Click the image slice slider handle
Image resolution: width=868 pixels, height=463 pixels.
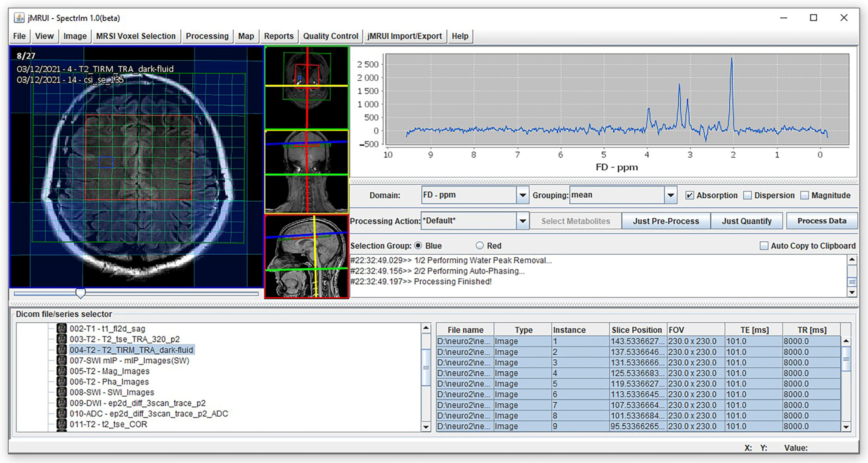coord(80,293)
